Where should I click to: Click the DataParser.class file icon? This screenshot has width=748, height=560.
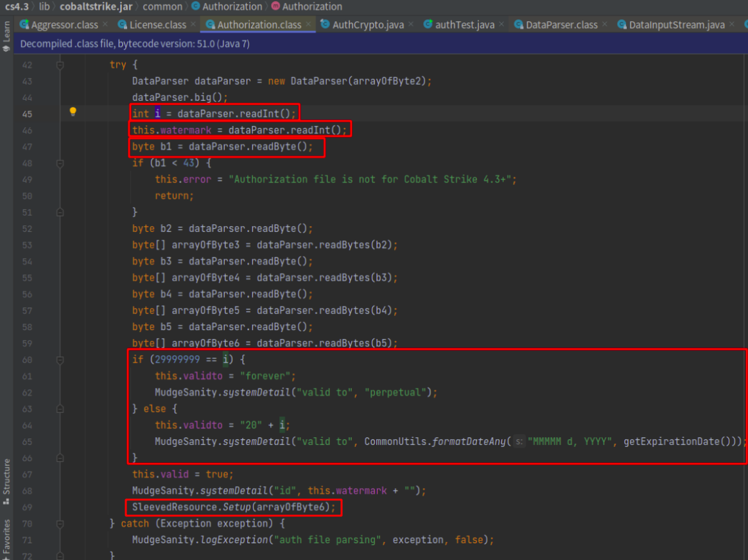pos(519,24)
